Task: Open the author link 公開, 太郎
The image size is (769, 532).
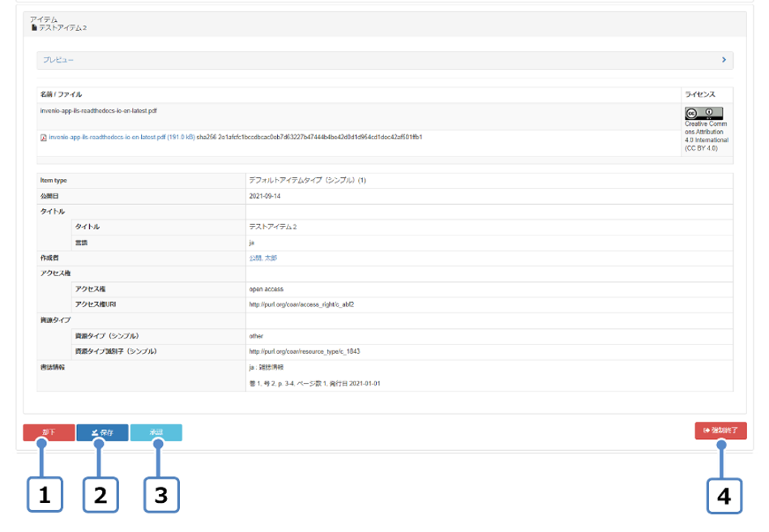Action: (268, 258)
